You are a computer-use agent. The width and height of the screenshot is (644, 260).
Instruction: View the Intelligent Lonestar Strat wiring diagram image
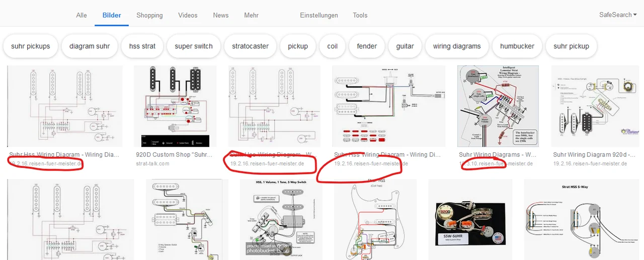coord(498,106)
